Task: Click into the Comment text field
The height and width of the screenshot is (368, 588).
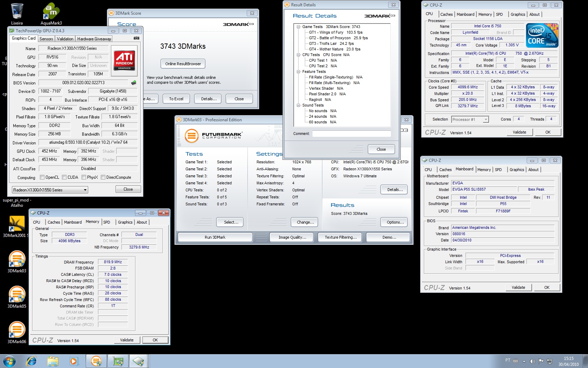Action: (x=351, y=134)
